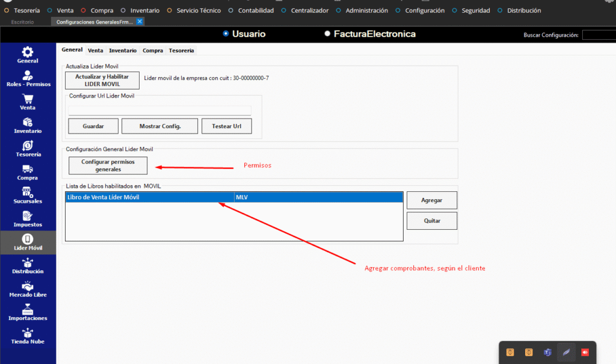616x364 pixels.
Task: Open the Contabilidad menu
Action: [x=255, y=10]
